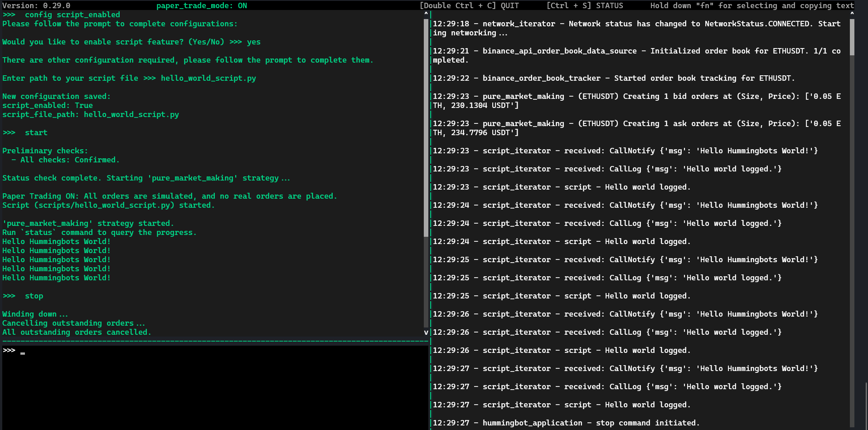Viewport: 868px width, 430px height.
Task: Select the start command in history
Action: coord(35,132)
